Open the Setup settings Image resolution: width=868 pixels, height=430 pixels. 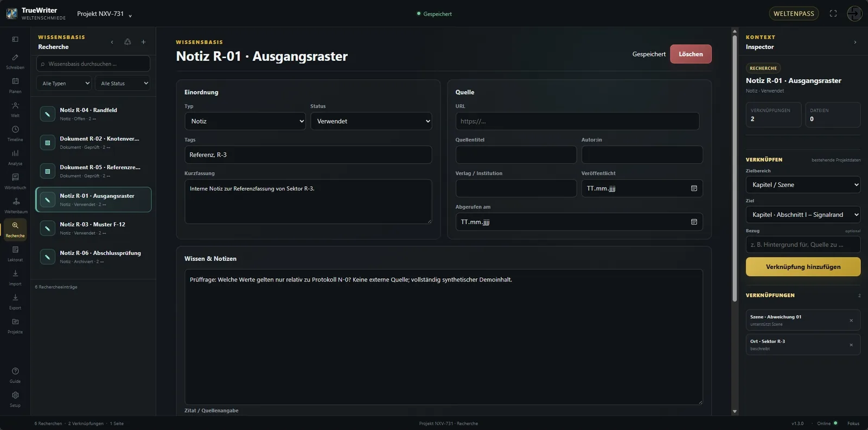pyautogui.click(x=15, y=399)
